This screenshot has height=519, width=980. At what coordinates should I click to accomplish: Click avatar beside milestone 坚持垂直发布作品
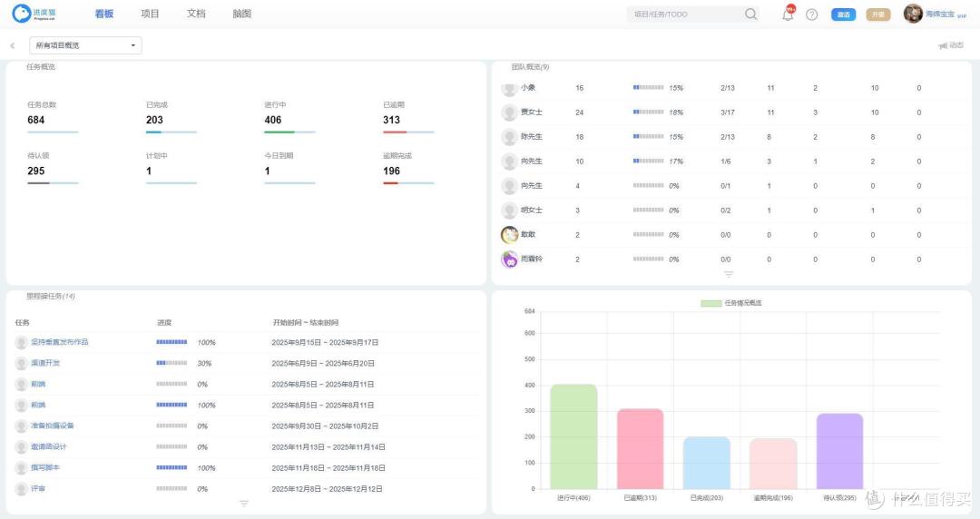[x=21, y=343]
